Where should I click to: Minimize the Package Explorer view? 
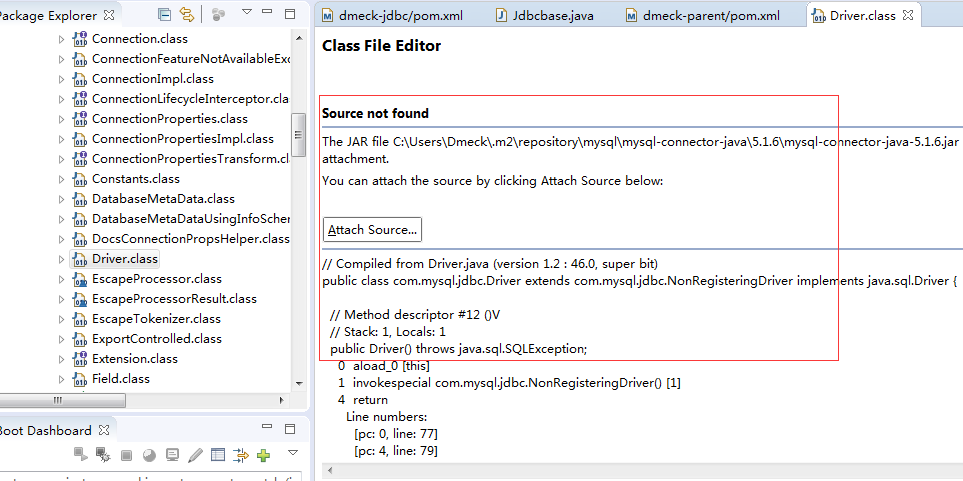267,12
